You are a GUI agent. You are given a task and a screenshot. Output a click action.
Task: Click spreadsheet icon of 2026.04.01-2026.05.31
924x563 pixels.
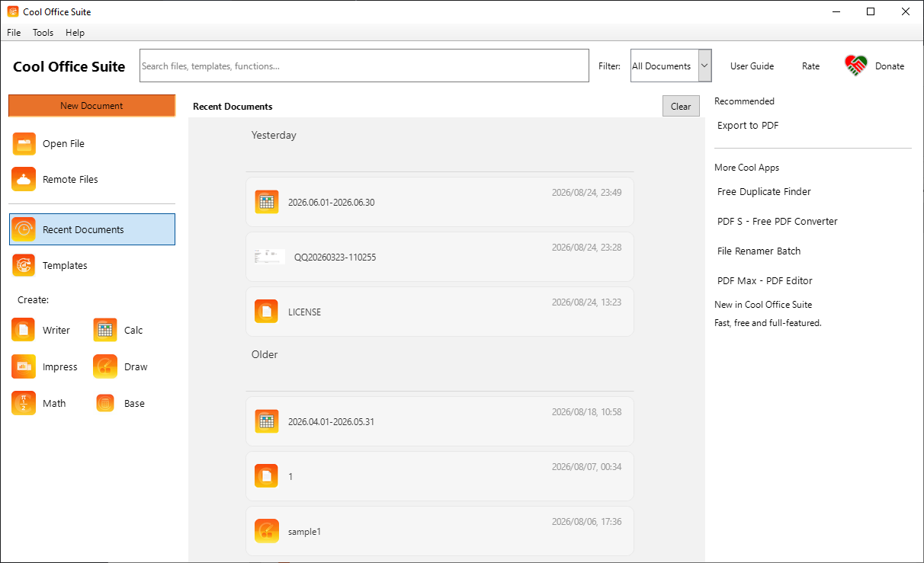pyautogui.click(x=267, y=421)
